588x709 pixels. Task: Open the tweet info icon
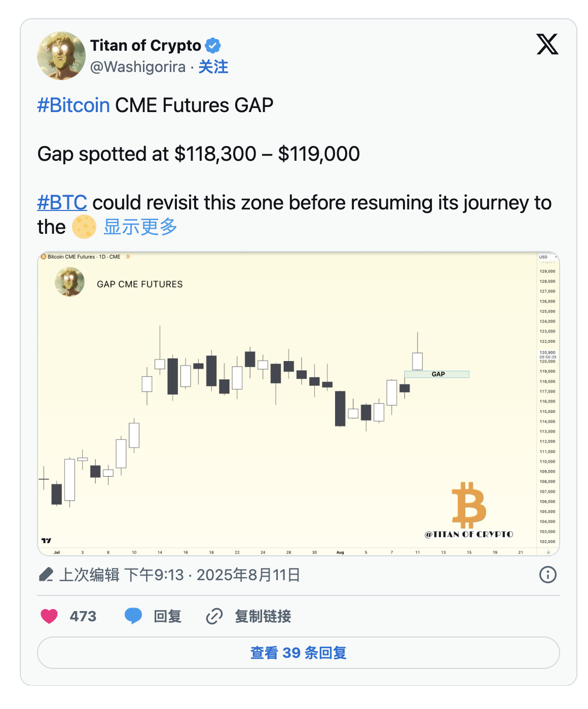point(548,575)
